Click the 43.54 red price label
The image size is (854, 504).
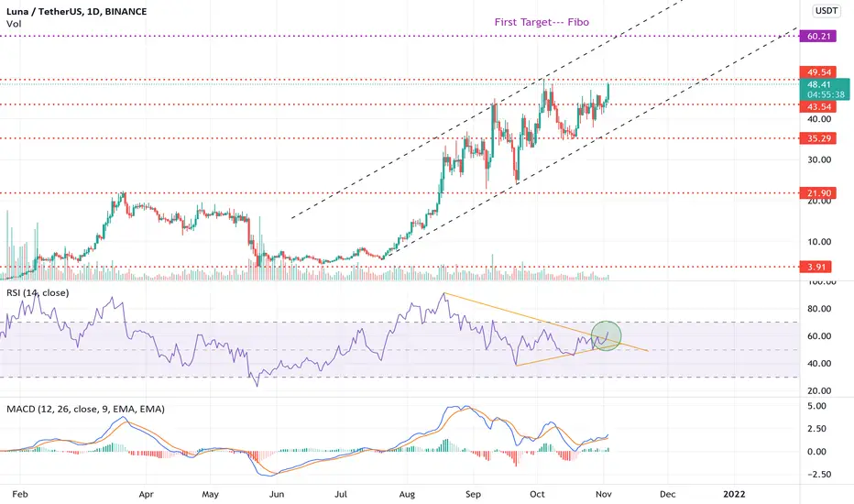click(817, 107)
